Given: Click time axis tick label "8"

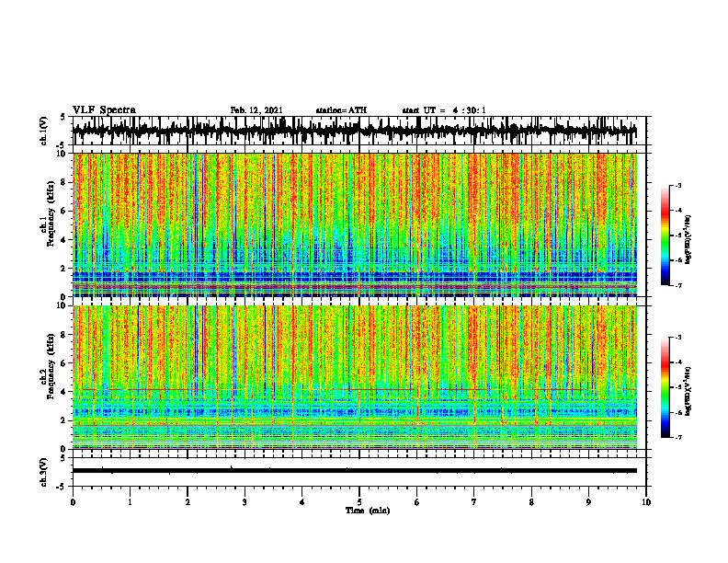Looking at the screenshot, I should (x=531, y=502).
